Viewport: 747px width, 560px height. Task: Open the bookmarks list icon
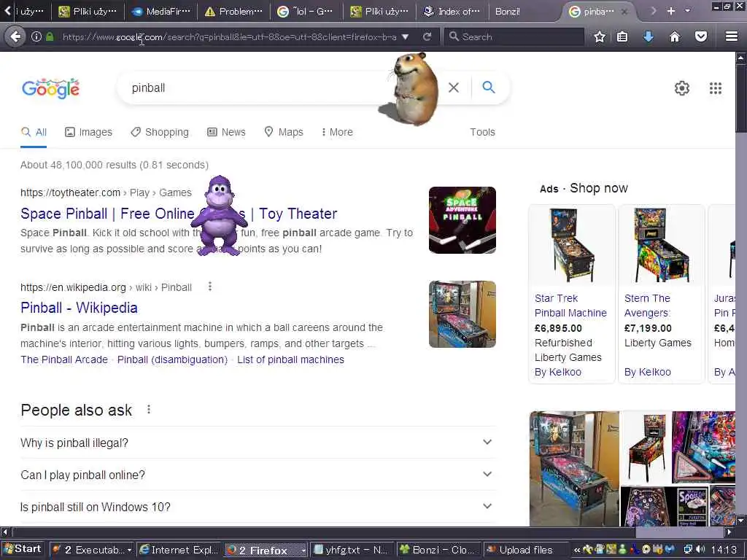coord(622,36)
